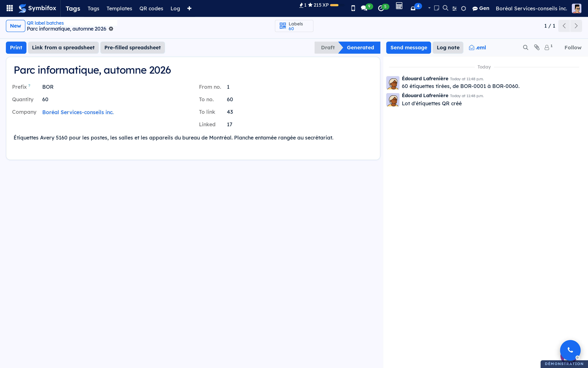Click the plus icon in the menu bar
Screen dimensions: 588x368
[189, 8]
